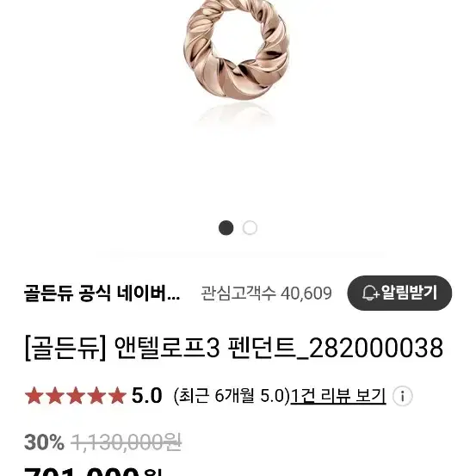The width and height of the screenshot is (476, 476).
Task: Click the crossed-out 1,130,000원 price
Action: point(127,442)
